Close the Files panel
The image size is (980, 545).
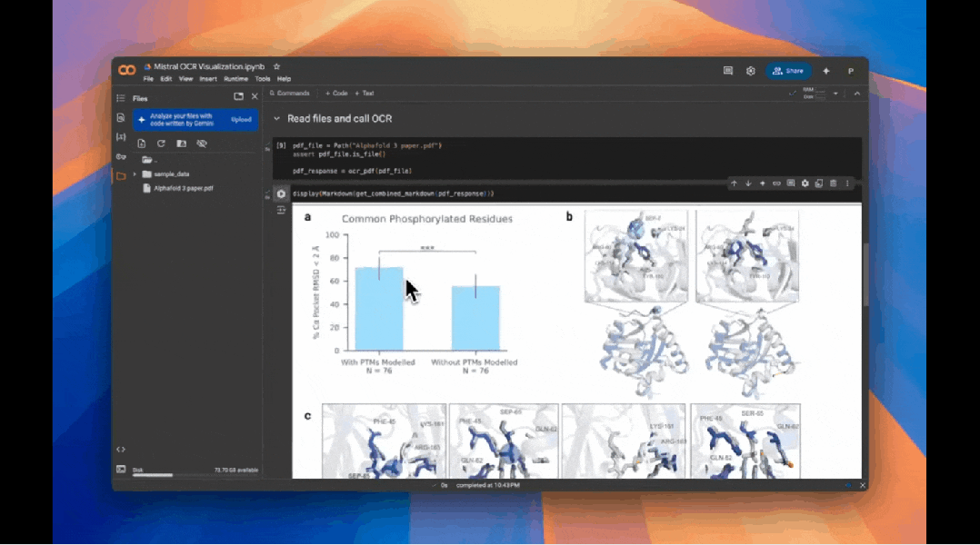click(x=255, y=97)
